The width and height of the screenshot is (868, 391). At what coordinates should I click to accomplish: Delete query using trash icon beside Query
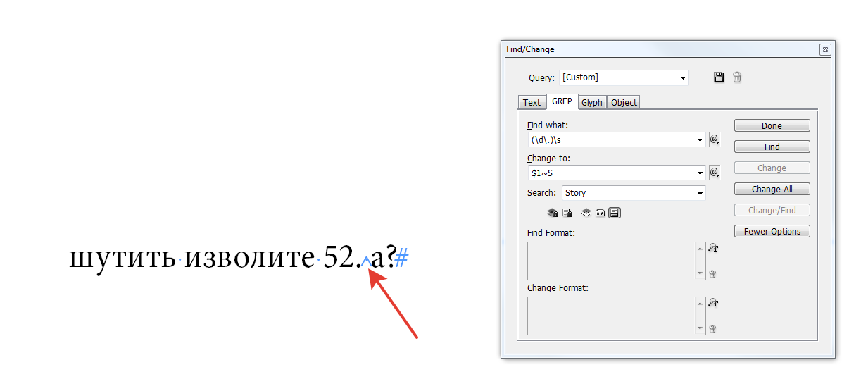pyautogui.click(x=737, y=77)
